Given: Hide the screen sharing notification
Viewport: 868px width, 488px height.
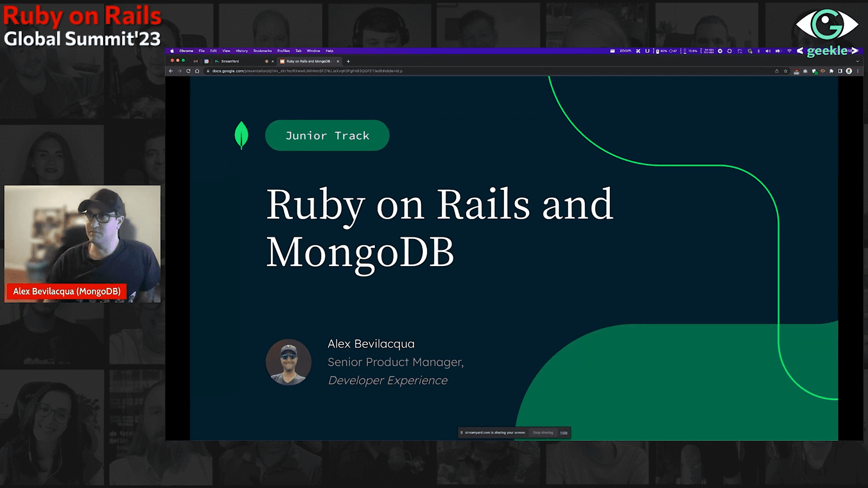Looking at the screenshot, I should point(564,432).
